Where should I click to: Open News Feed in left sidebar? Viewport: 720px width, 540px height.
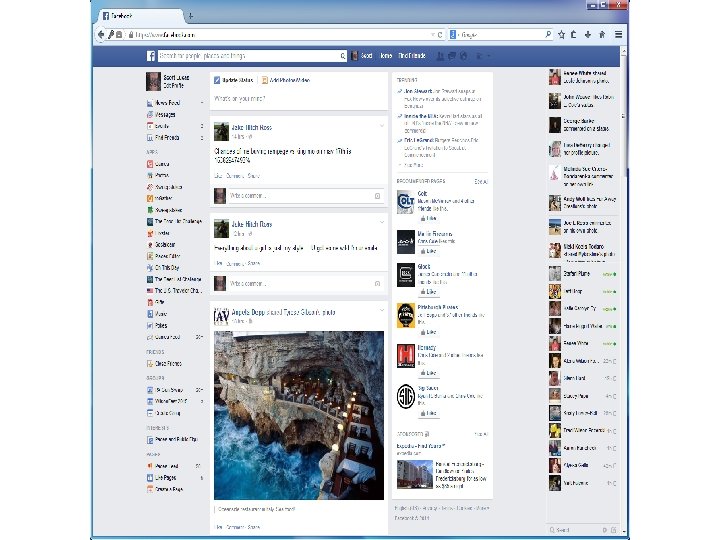[163, 103]
